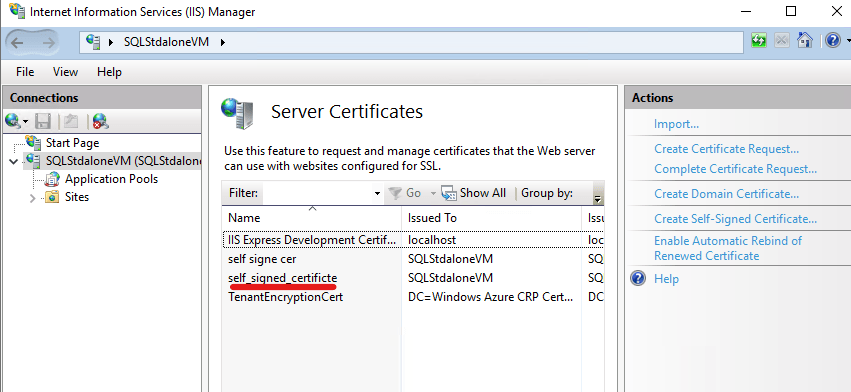
Task: Select Sites in the Connections tree
Action: point(77,197)
